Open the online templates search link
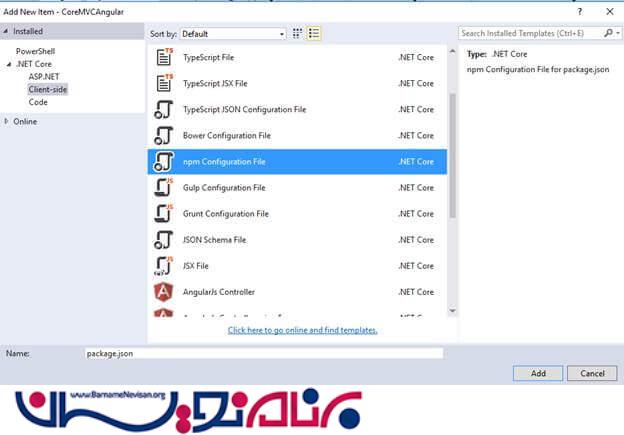 click(302, 330)
